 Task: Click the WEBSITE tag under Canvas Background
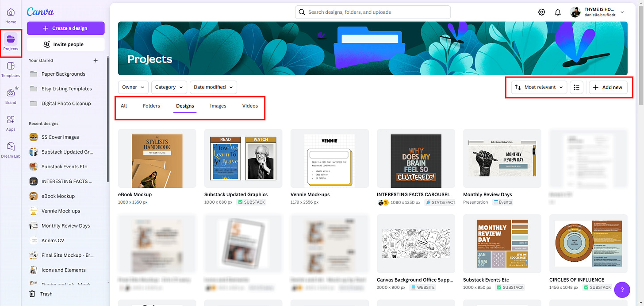(422, 287)
